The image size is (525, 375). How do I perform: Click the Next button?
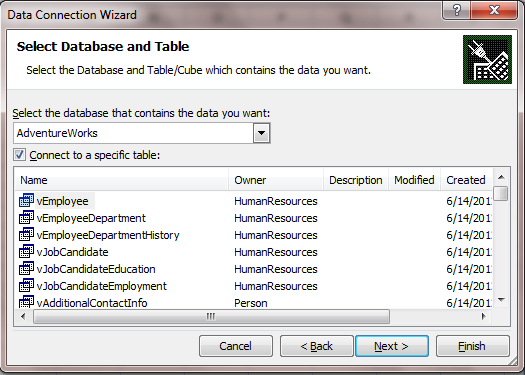(x=392, y=346)
